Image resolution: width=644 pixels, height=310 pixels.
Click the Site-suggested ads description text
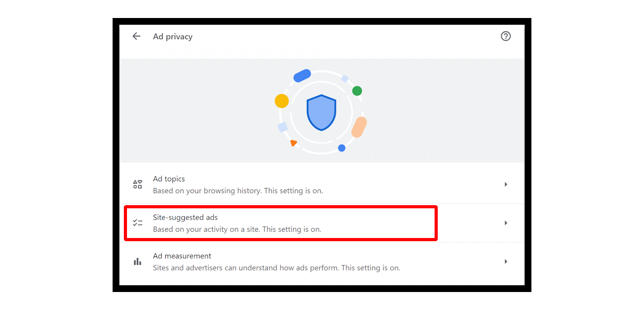click(x=237, y=229)
